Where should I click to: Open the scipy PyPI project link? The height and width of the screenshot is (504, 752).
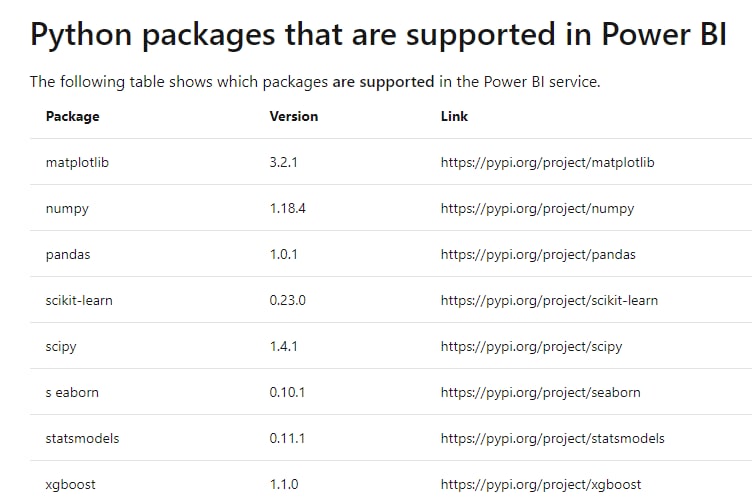tap(531, 347)
